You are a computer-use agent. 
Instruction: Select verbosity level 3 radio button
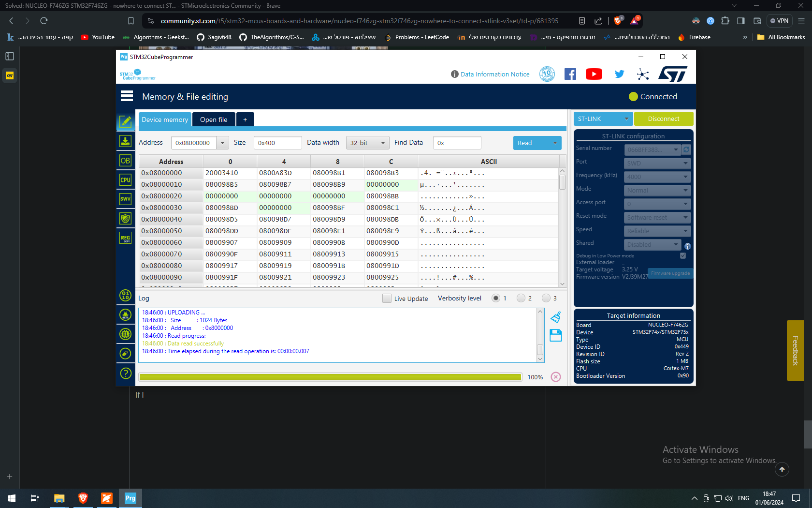(x=547, y=298)
